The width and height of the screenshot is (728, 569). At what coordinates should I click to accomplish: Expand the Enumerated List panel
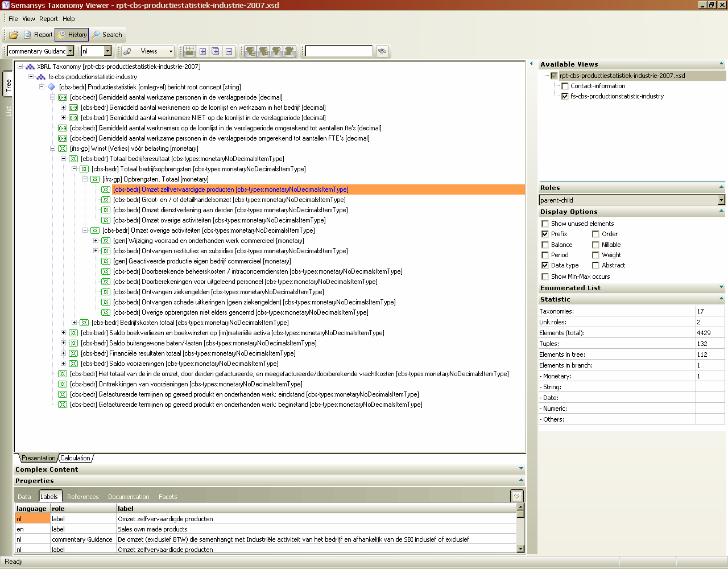[721, 287]
